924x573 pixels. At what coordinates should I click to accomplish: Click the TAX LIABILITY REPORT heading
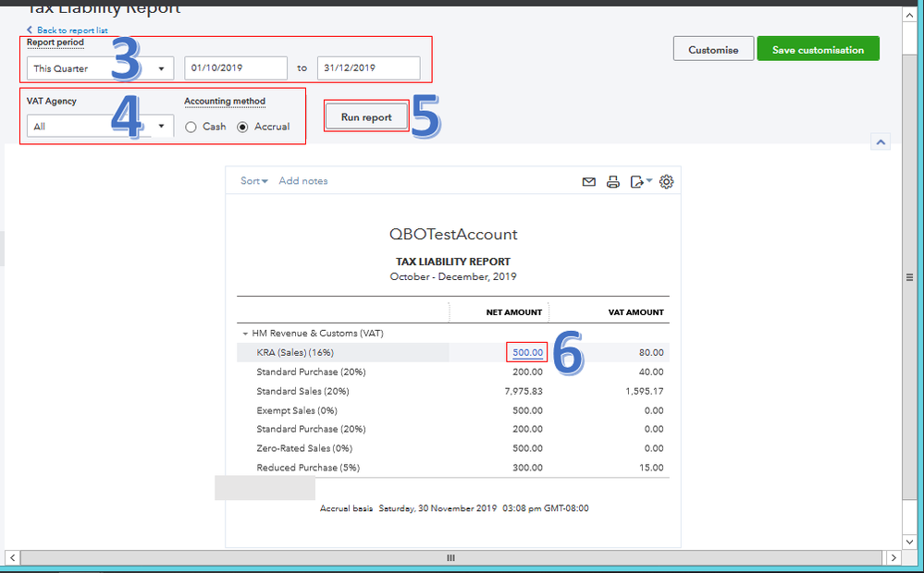coord(453,262)
